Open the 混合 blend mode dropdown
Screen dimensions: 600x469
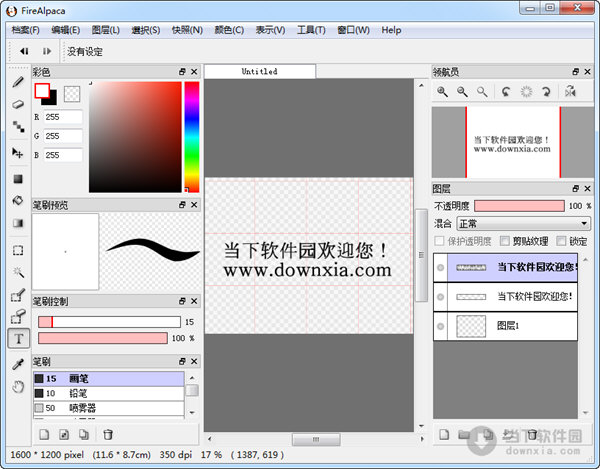522,223
